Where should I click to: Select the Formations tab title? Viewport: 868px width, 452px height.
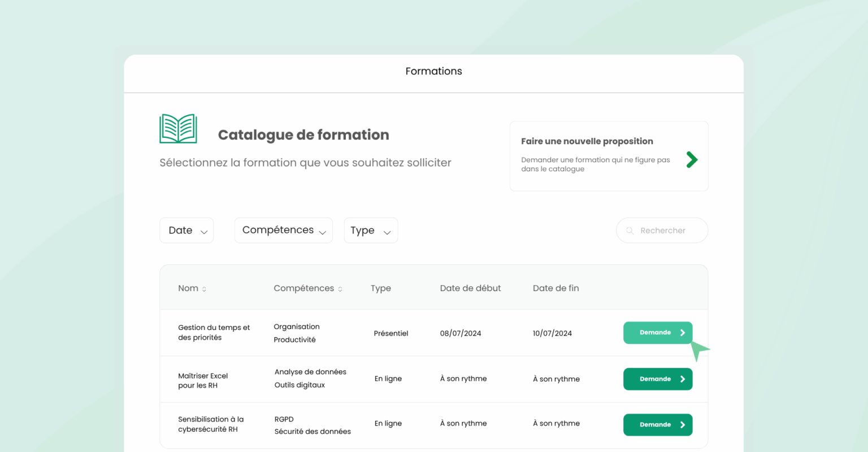click(433, 71)
